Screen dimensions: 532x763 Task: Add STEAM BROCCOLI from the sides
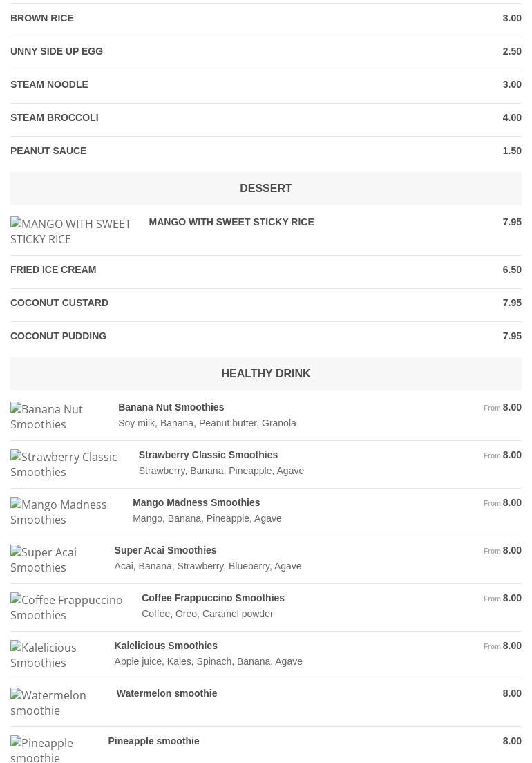point(55,117)
